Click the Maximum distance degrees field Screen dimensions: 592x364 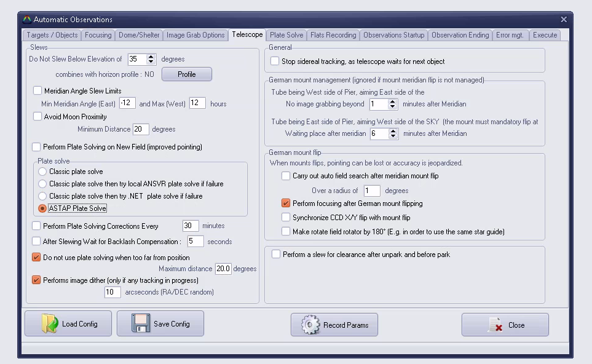tap(223, 269)
